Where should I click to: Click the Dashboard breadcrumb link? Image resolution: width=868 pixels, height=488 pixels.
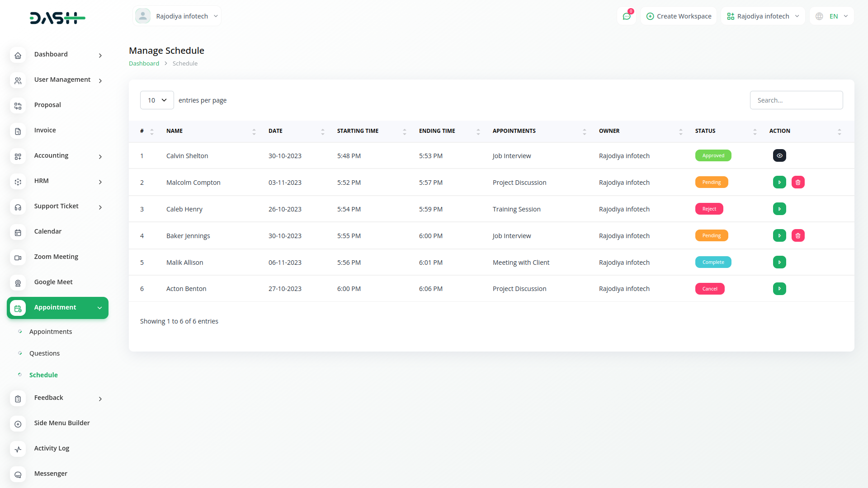pos(144,64)
